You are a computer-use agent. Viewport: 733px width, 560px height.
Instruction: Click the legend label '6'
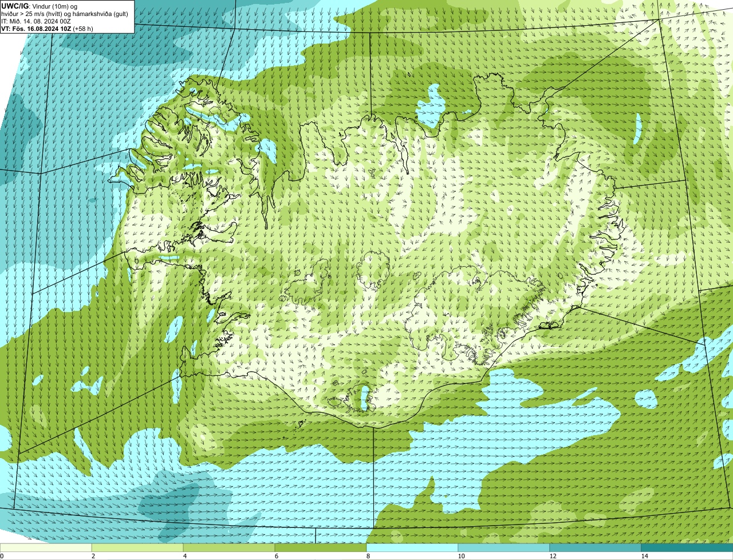(x=276, y=556)
